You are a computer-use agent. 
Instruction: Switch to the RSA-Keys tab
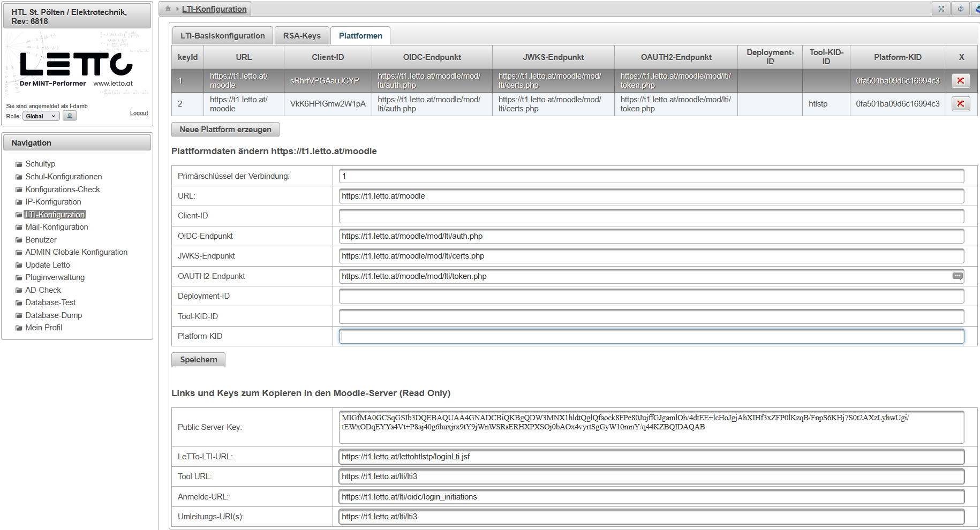click(x=301, y=36)
